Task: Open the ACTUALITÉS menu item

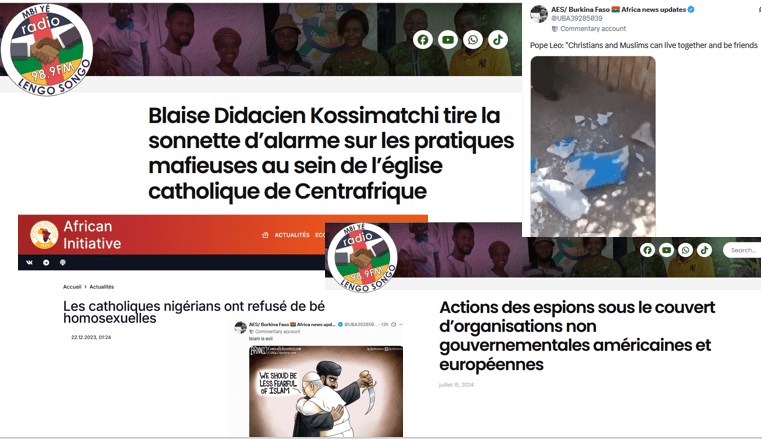Action: [292, 235]
